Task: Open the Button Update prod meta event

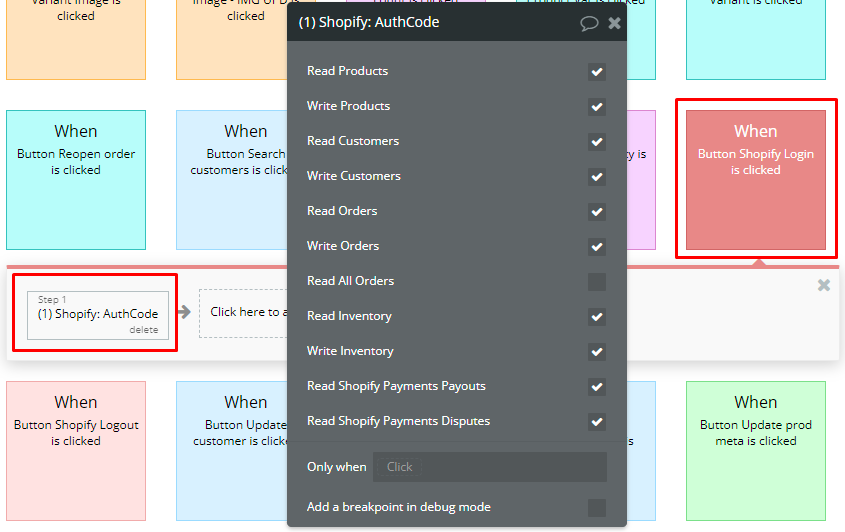Action: tap(756, 451)
